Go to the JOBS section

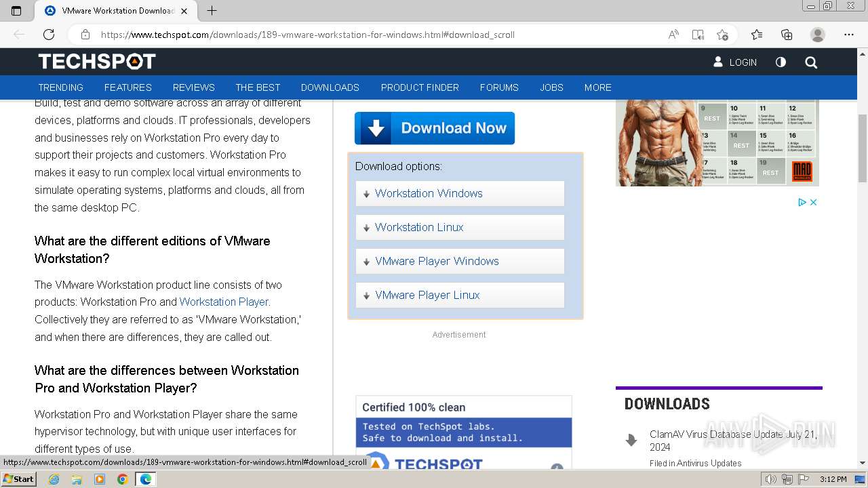point(551,87)
